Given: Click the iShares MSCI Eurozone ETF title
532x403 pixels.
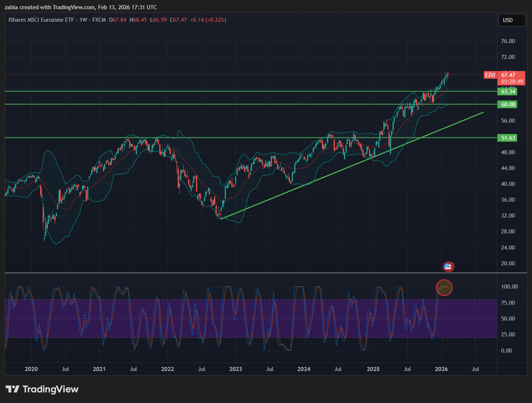Looking at the screenshot, I should pyautogui.click(x=41, y=20).
